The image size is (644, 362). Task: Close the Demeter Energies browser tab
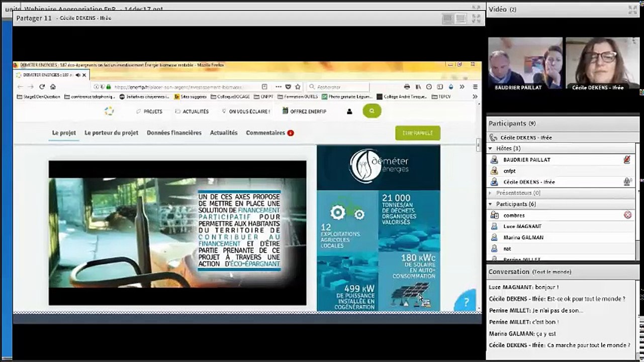coord(84,75)
